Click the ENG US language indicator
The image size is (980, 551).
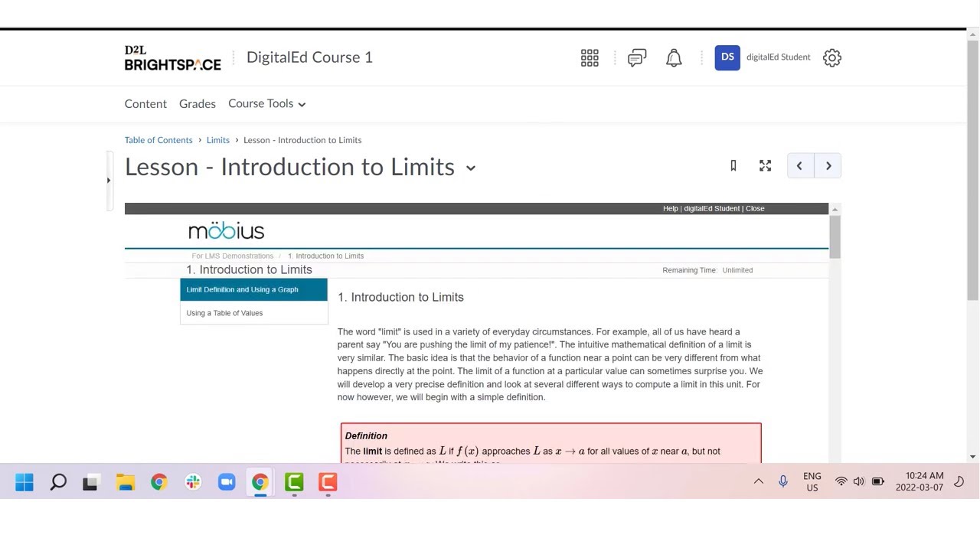click(812, 482)
